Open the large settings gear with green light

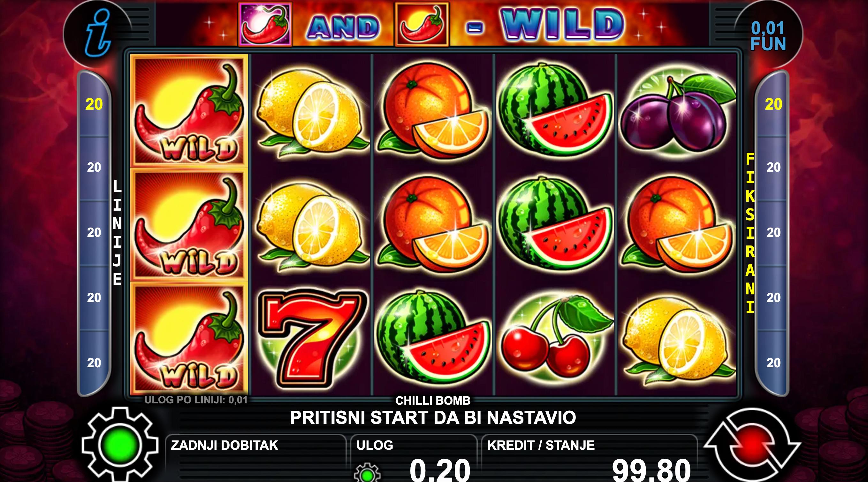pyautogui.click(x=120, y=445)
